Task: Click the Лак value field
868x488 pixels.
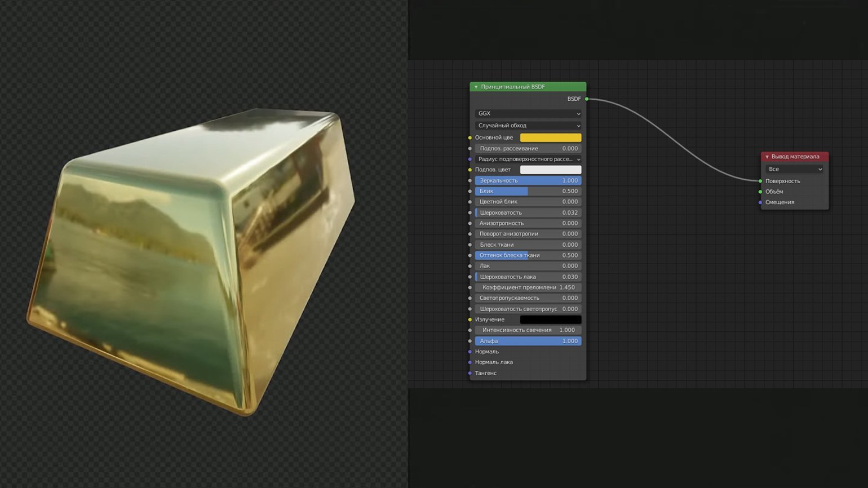Action: (528, 266)
